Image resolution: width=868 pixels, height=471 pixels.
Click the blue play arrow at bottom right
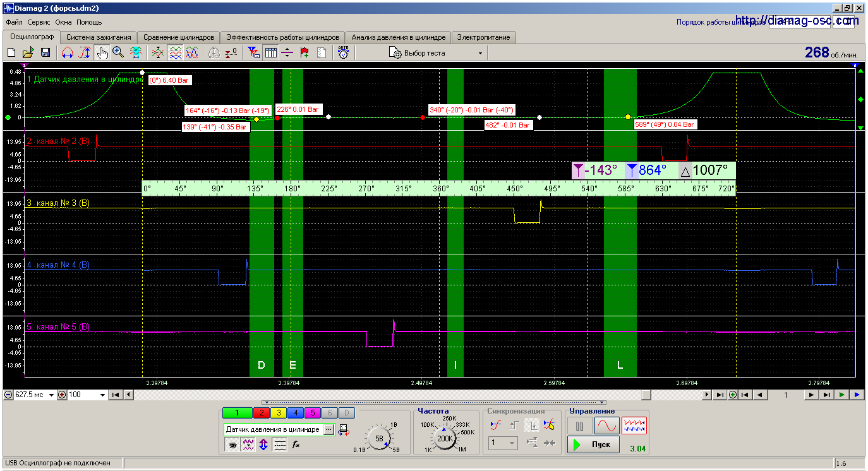coord(857,395)
